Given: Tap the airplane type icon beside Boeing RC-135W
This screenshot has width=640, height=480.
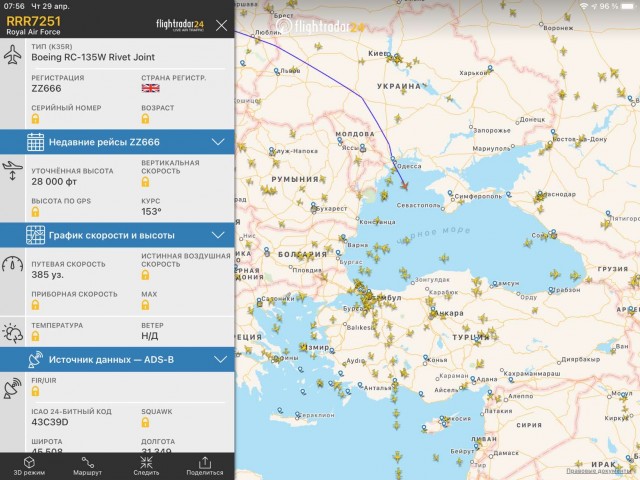Looking at the screenshot, I should pos(13,55).
